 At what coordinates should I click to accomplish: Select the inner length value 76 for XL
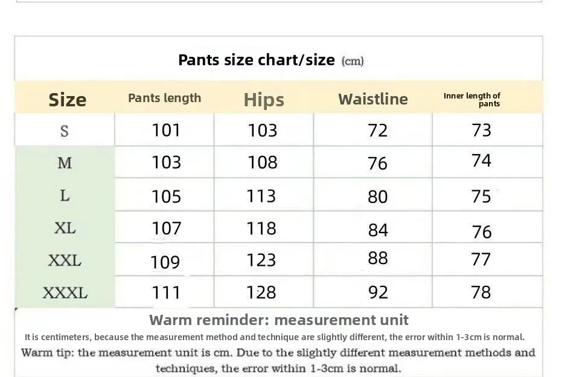(x=482, y=231)
